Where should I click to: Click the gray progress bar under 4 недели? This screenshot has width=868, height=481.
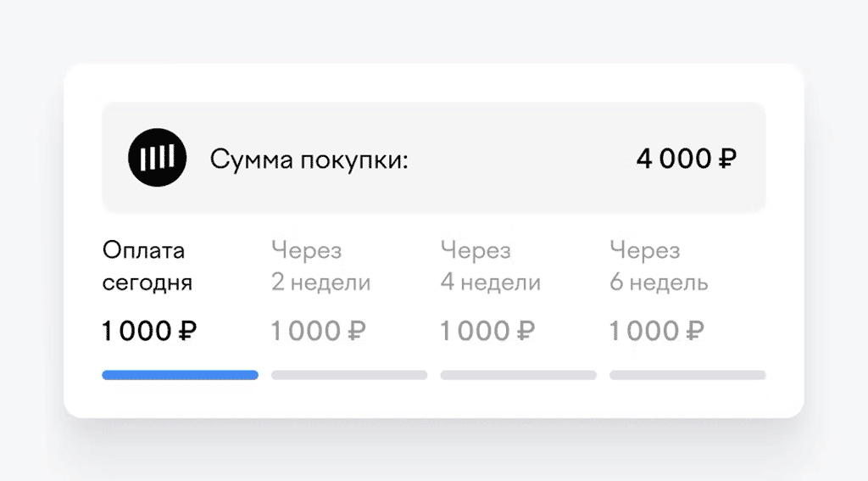tap(518, 375)
